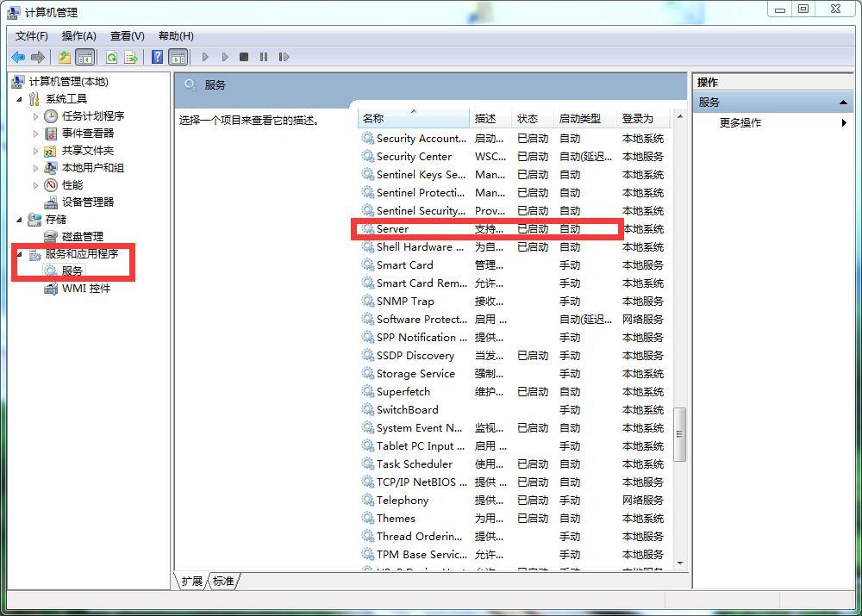This screenshot has width=862, height=616.
Task: Navigate back with the blue arrow icon
Action: pos(18,57)
